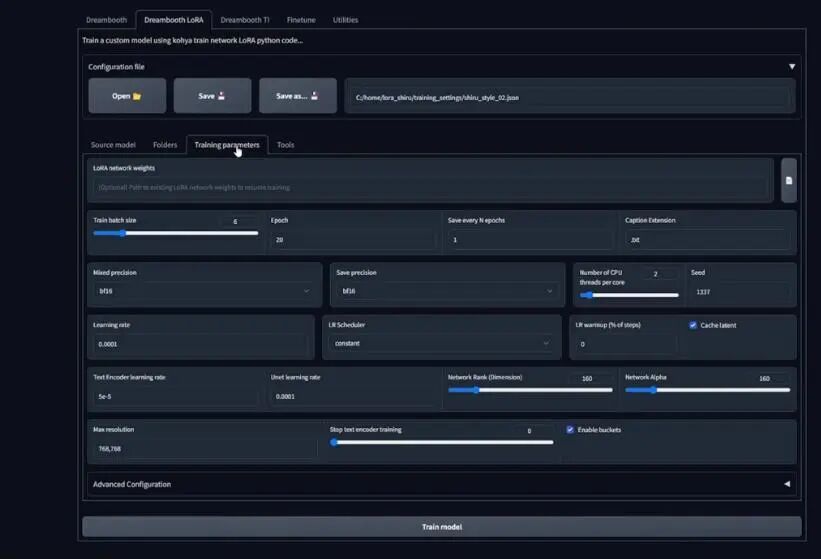
Task: Collapse the Configuration file section arrow
Action: (792, 66)
